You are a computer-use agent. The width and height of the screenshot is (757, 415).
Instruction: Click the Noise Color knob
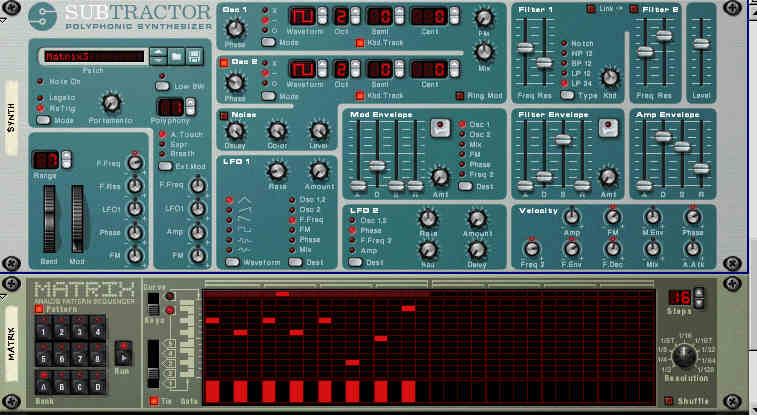click(x=277, y=131)
